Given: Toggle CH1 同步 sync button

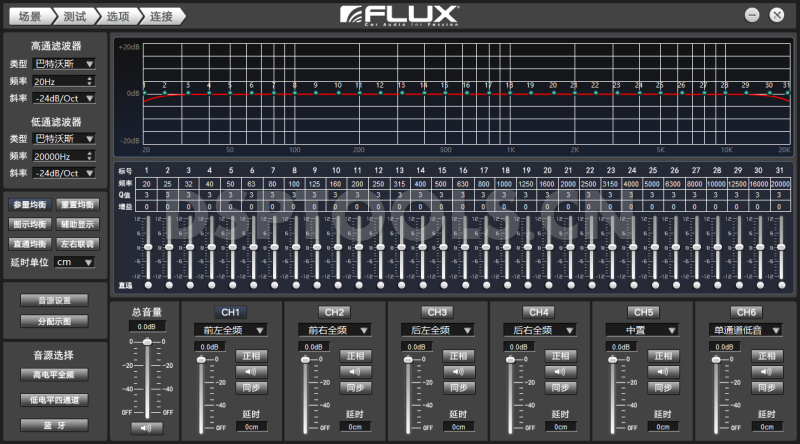Looking at the screenshot, I should click(252, 388).
